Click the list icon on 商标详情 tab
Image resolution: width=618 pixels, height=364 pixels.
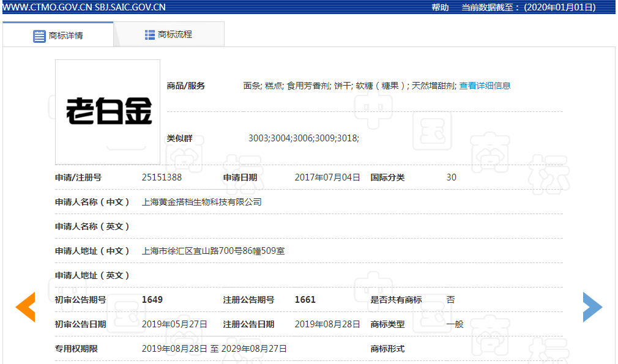[x=39, y=35]
